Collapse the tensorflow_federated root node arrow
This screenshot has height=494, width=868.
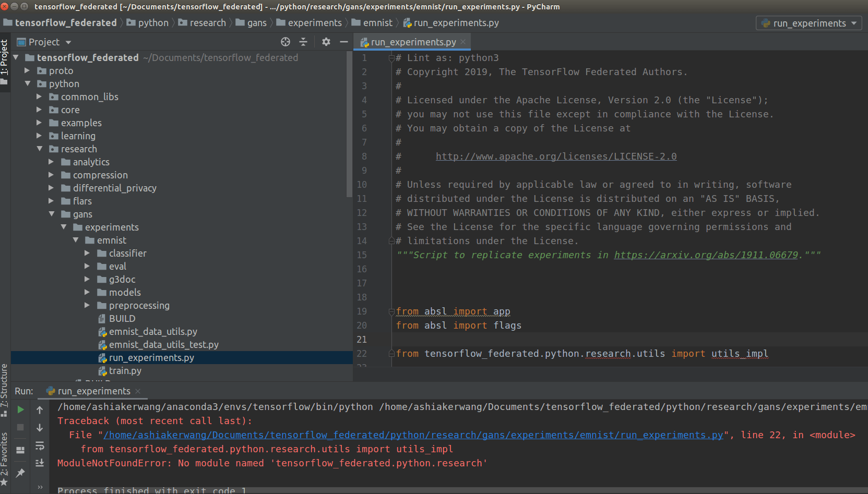click(x=15, y=57)
